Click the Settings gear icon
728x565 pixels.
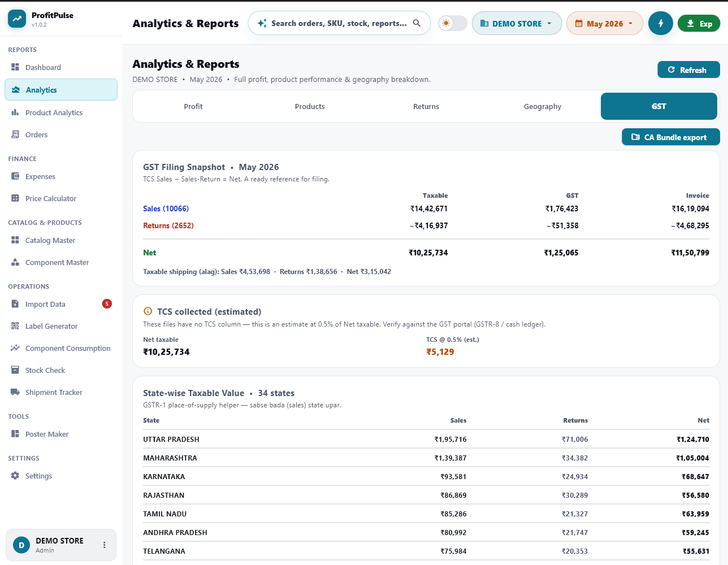[15, 476]
